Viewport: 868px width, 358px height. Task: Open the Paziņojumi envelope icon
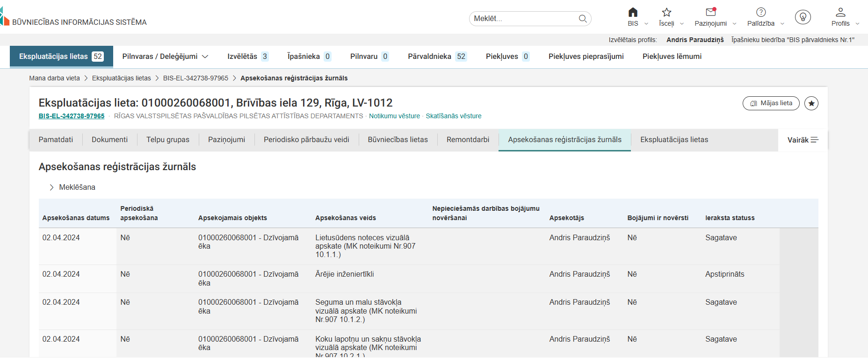(710, 13)
